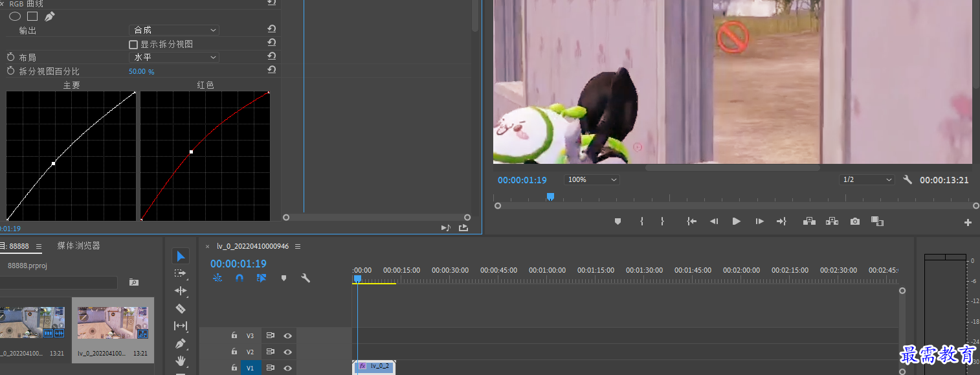This screenshot has height=375, width=980.
Task: Select the control point on the 红色 curve
Action: click(x=191, y=152)
